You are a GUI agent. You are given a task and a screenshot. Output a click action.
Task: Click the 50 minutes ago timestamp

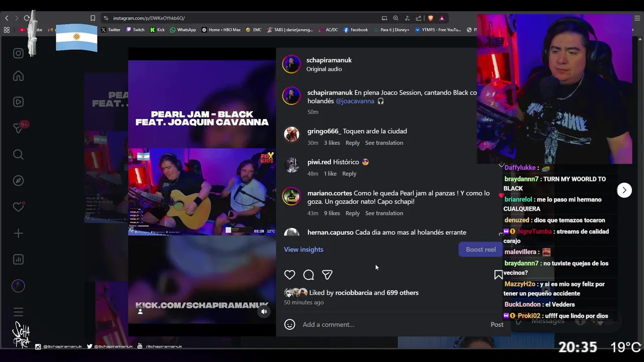(x=304, y=302)
